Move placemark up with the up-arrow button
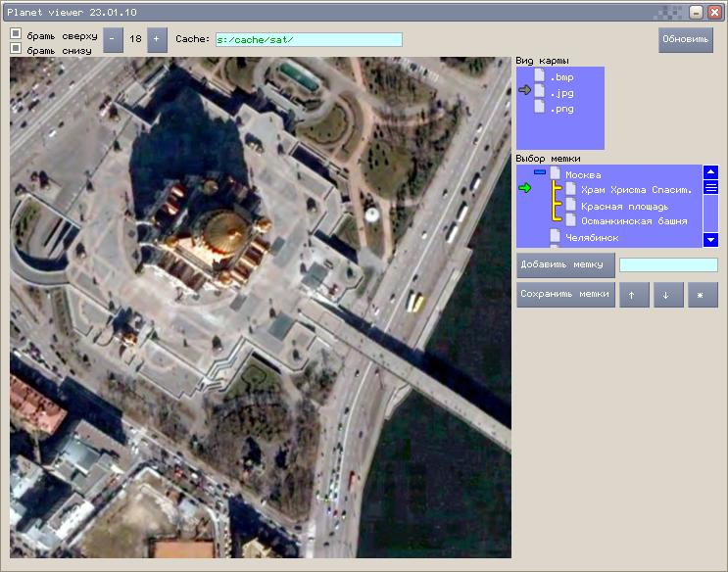The width and height of the screenshot is (728, 572). coord(634,295)
